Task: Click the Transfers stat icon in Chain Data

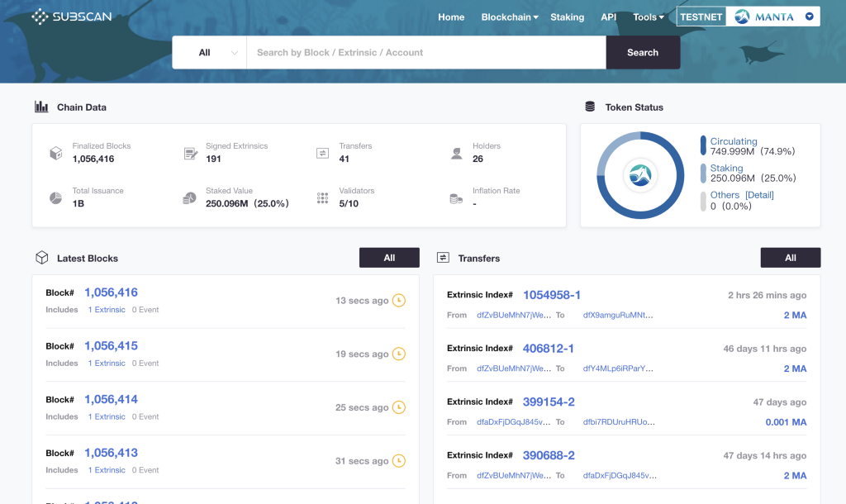Action: click(323, 153)
